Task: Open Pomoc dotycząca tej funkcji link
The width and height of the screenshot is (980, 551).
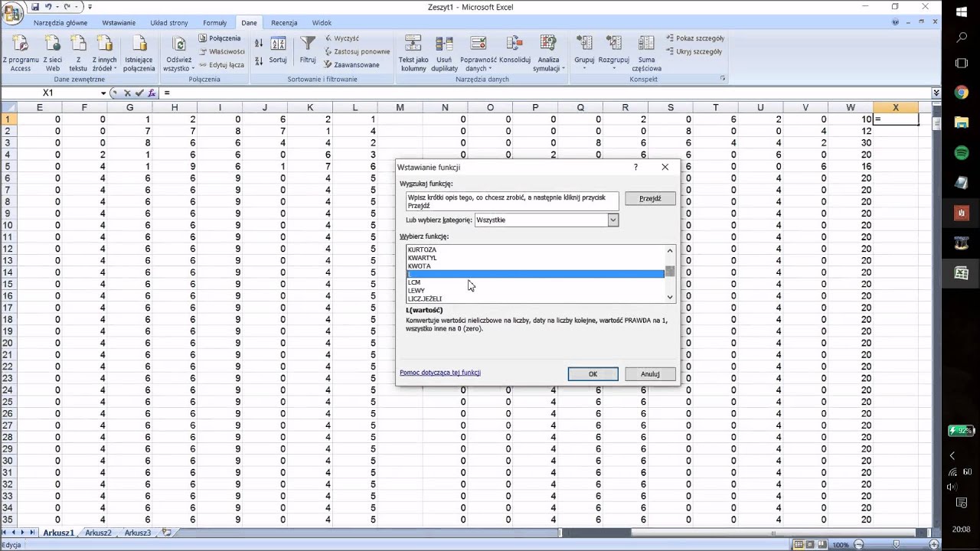Action: click(440, 373)
